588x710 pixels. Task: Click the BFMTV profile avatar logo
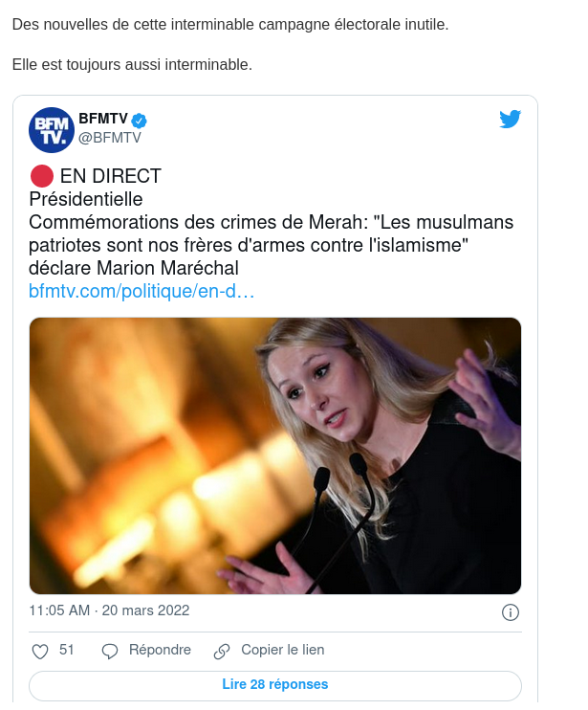[51, 130]
